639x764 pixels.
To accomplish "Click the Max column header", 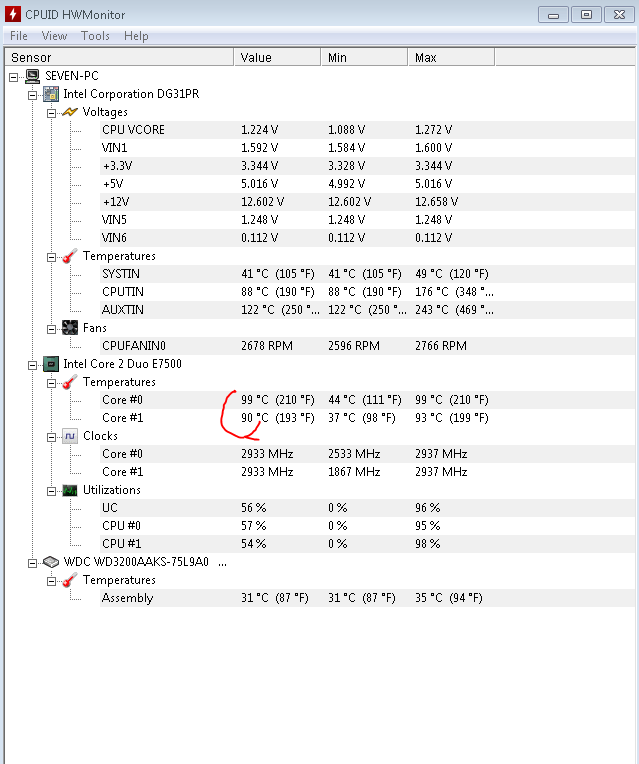I will [x=451, y=57].
